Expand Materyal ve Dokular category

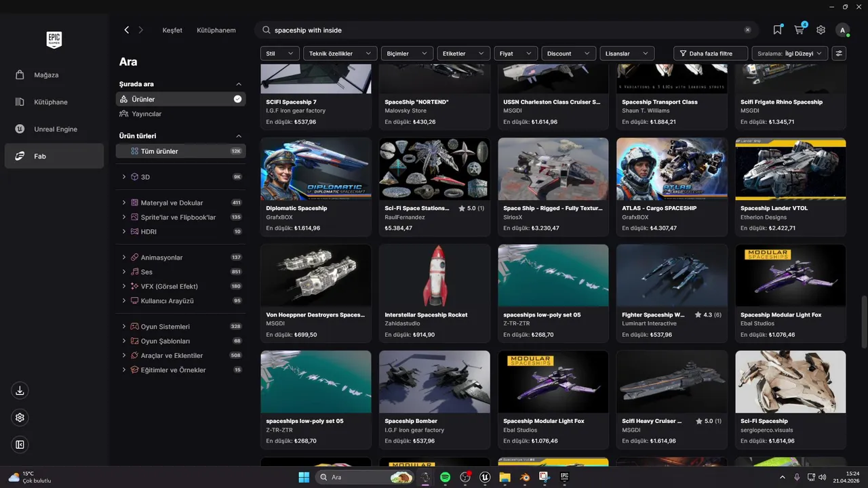[x=124, y=203]
